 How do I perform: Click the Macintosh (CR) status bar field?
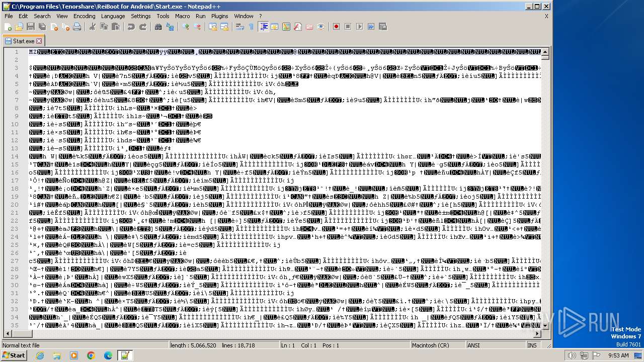tap(438, 345)
